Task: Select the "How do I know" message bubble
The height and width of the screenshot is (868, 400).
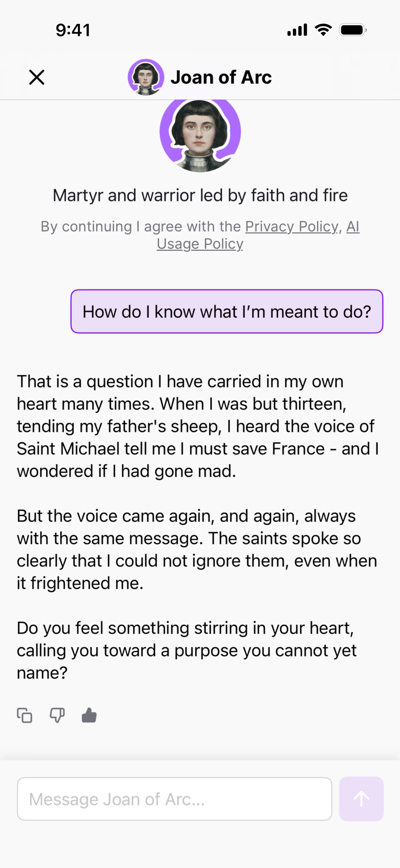Action: [227, 311]
